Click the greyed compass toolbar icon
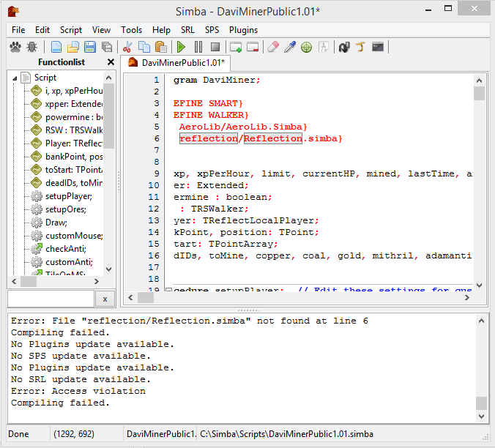 pos(324,48)
